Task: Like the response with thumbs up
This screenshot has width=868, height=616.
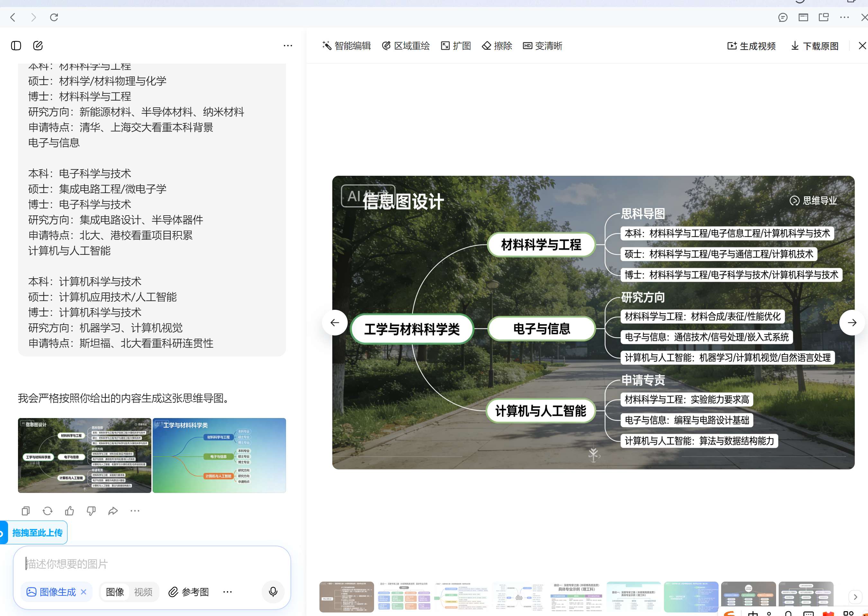Action: point(69,511)
